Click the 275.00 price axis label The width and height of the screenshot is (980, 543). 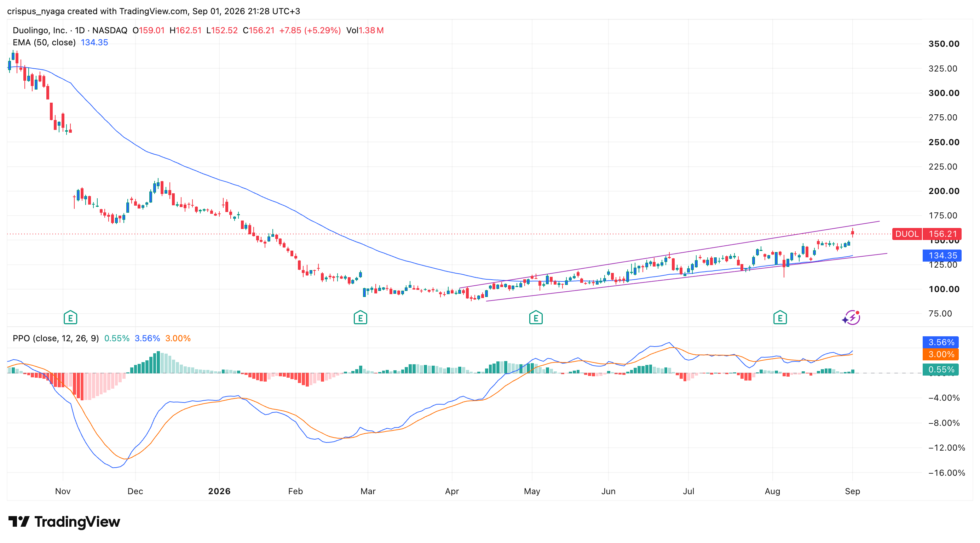click(x=943, y=117)
